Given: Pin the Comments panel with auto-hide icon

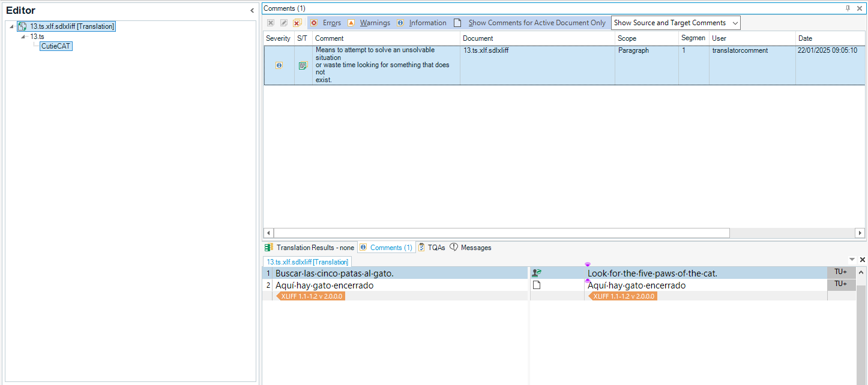Looking at the screenshot, I should pyautogui.click(x=848, y=8).
